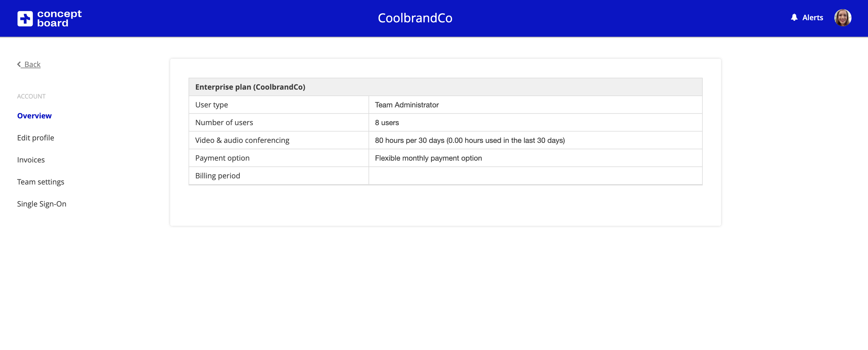The image size is (868, 350).
Task: Click the Conceptboard logo icon
Action: coord(25,18)
